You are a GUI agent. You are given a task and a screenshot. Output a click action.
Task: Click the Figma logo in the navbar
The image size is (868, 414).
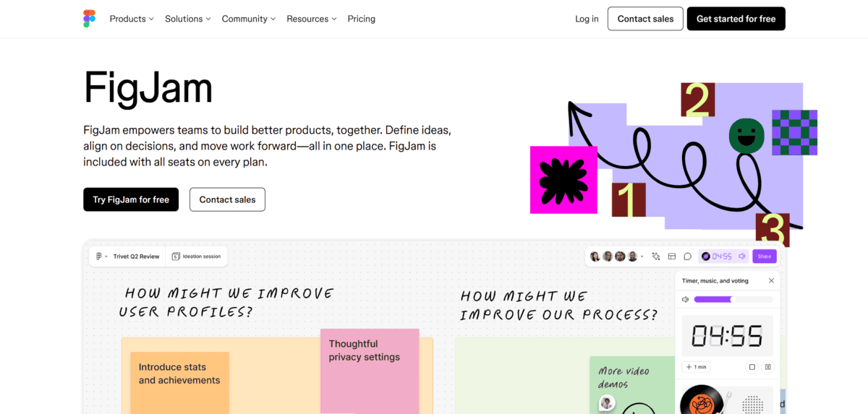point(89,19)
